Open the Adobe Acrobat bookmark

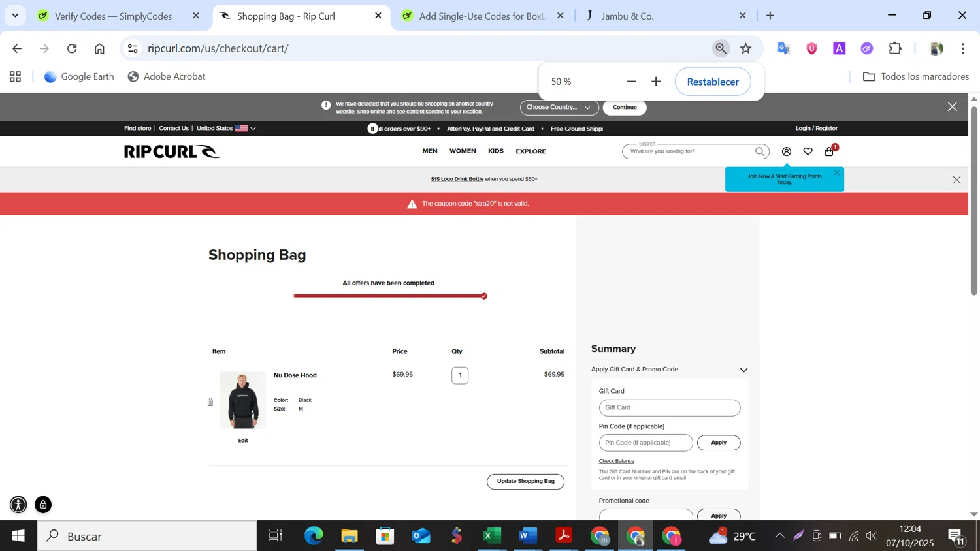[167, 77]
